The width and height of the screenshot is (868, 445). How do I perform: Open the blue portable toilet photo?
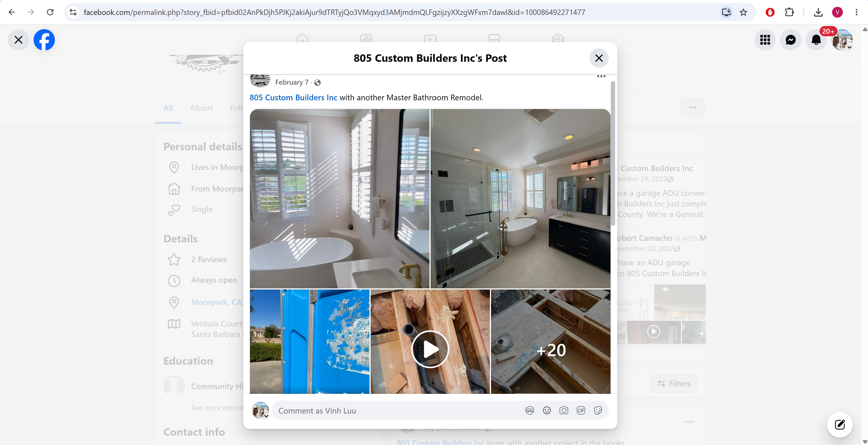point(309,342)
